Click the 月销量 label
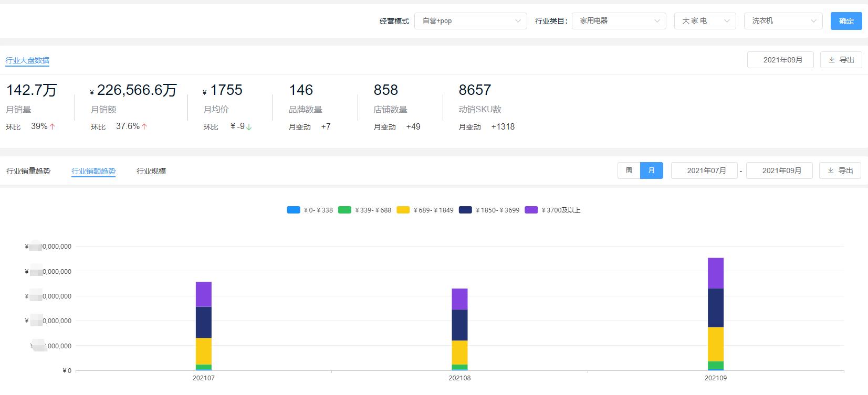Screen dimensions: 868x395 [18, 110]
